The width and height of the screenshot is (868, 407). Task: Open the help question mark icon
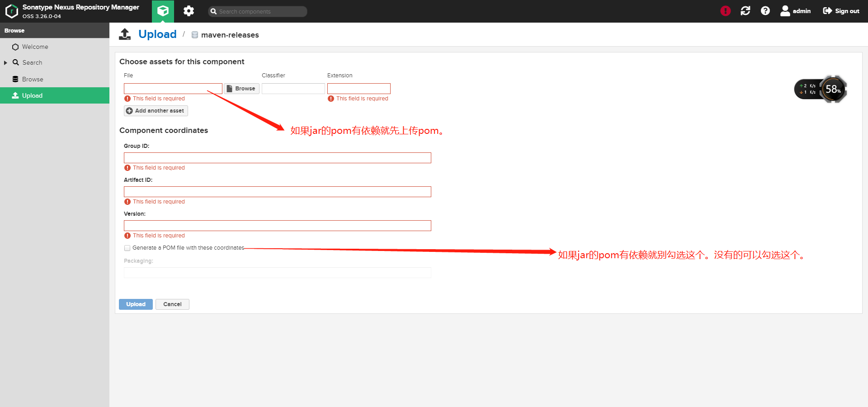click(765, 11)
